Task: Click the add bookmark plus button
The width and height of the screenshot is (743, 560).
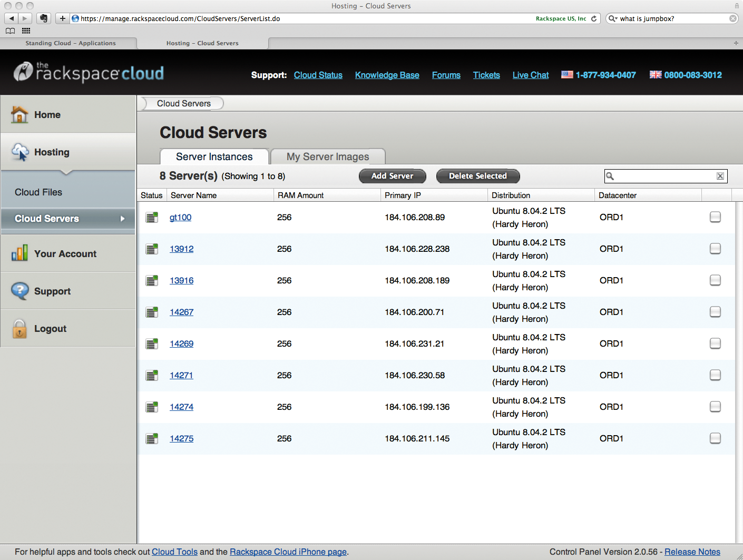Action: tap(62, 18)
